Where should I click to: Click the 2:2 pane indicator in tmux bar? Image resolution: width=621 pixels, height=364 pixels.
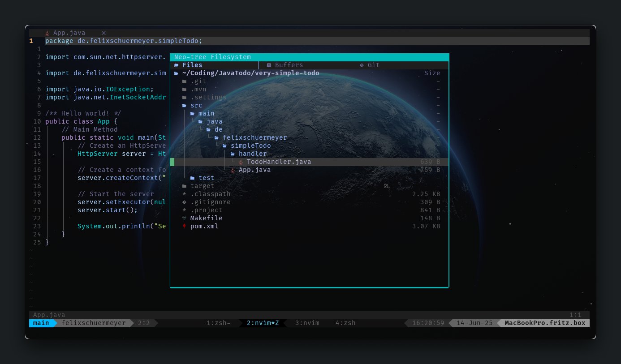click(144, 323)
